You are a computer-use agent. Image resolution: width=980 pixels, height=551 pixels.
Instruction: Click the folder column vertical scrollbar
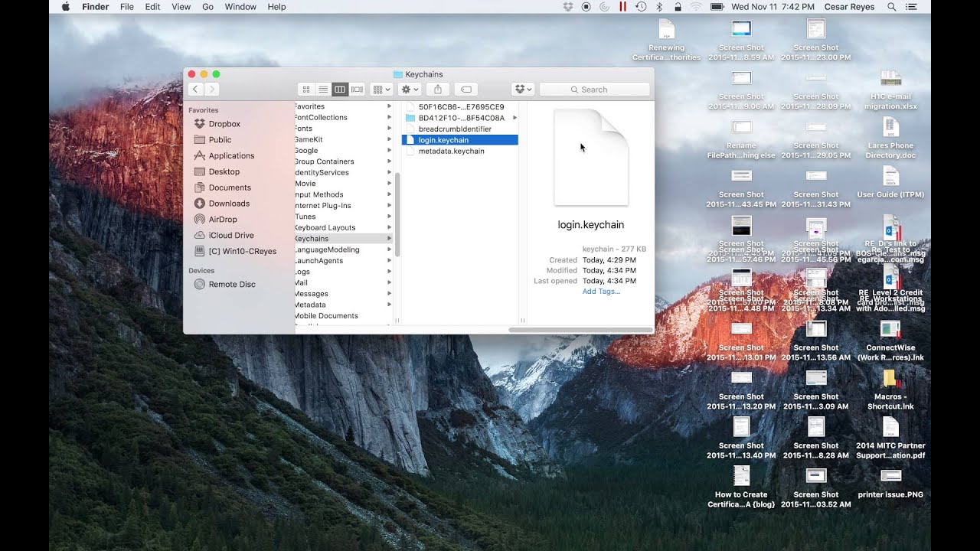tap(397, 214)
